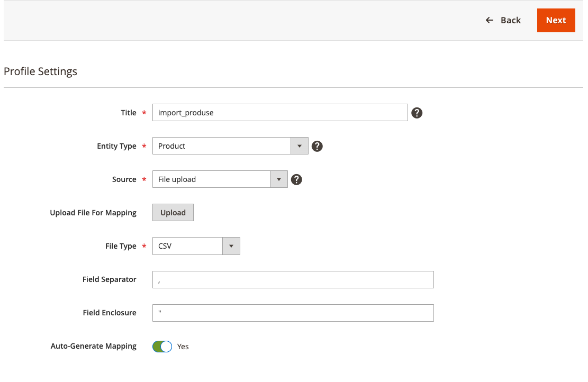Click the File Type label
Screen dimensions: 588x382
pyautogui.click(x=121, y=246)
